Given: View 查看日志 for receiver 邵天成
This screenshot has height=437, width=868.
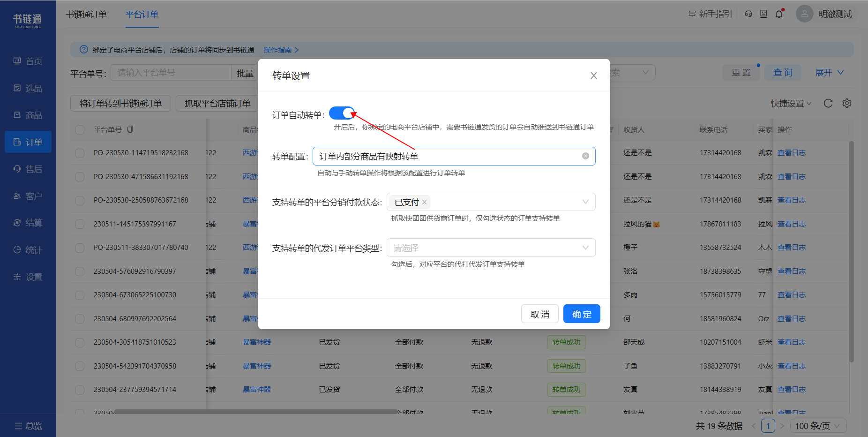Looking at the screenshot, I should pos(791,342).
